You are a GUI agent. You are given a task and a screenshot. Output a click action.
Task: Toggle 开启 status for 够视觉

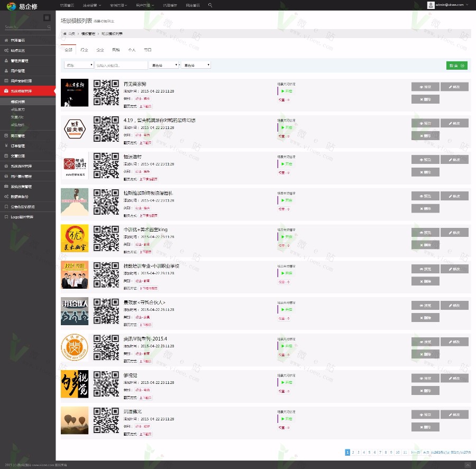[x=287, y=382]
